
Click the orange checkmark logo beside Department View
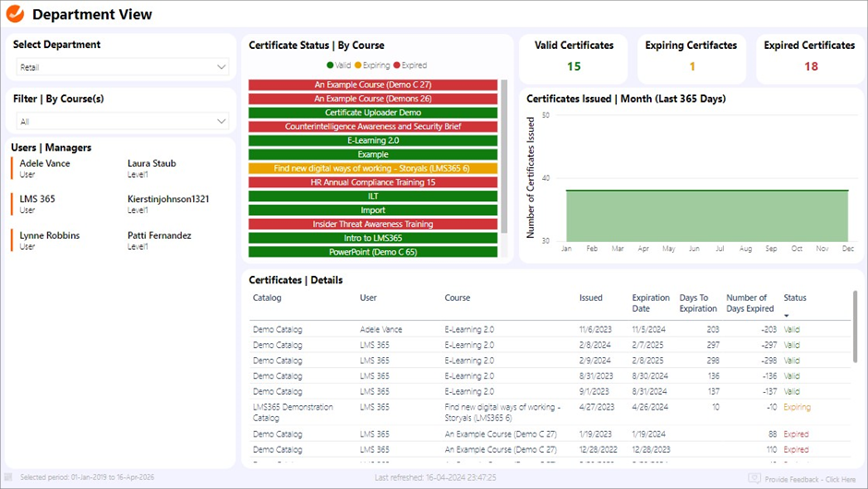tap(16, 14)
